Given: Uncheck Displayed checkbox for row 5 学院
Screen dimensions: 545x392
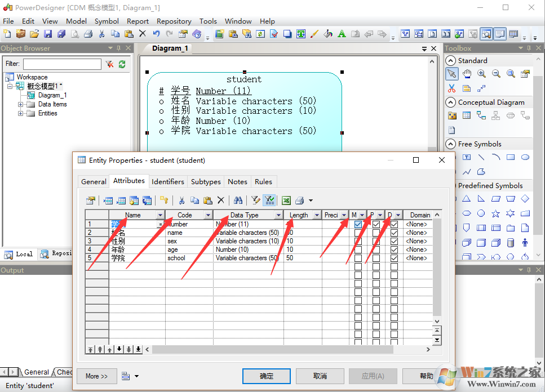Looking at the screenshot, I should point(394,258).
